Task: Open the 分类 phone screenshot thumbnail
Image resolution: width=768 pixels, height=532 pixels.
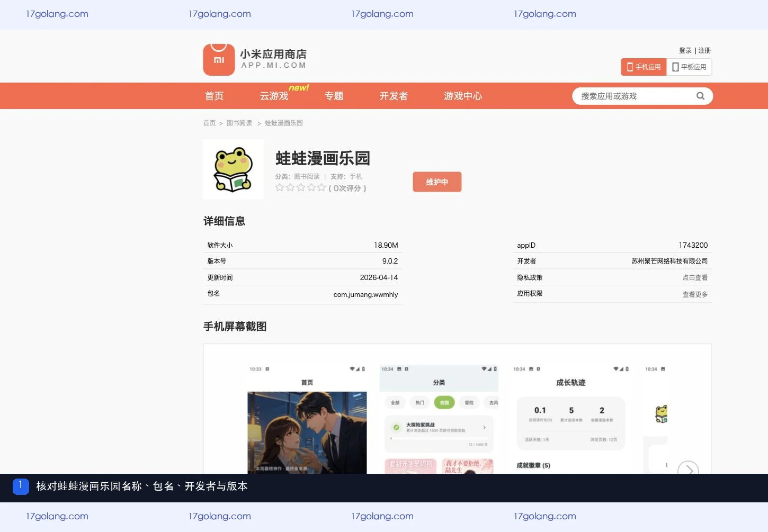Action: click(x=439, y=418)
